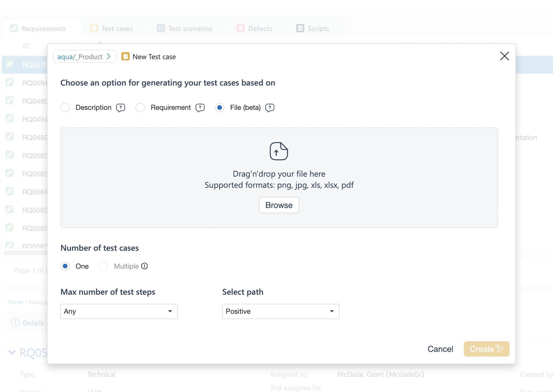Image resolution: width=553 pixels, height=392 pixels.
Task: Expand the aqua/_Product breadcrumb chevron
Action: click(x=109, y=57)
